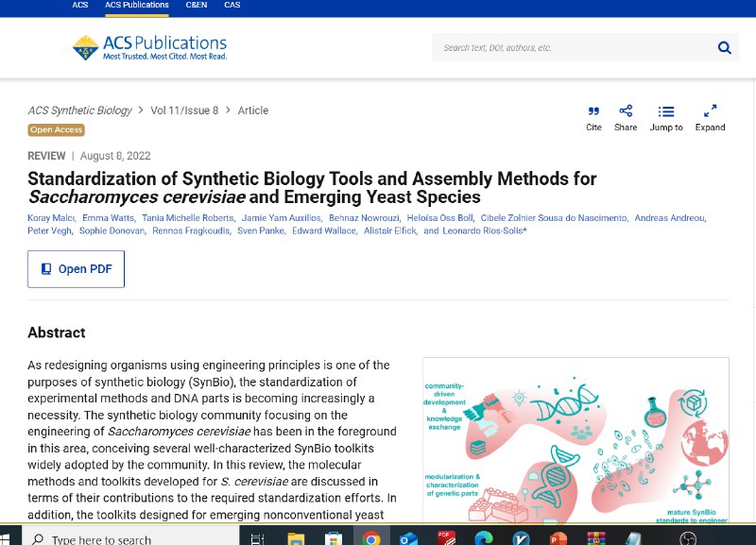Open the graphical abstract image
Screen dimensions: 756x545
[576, 441]
